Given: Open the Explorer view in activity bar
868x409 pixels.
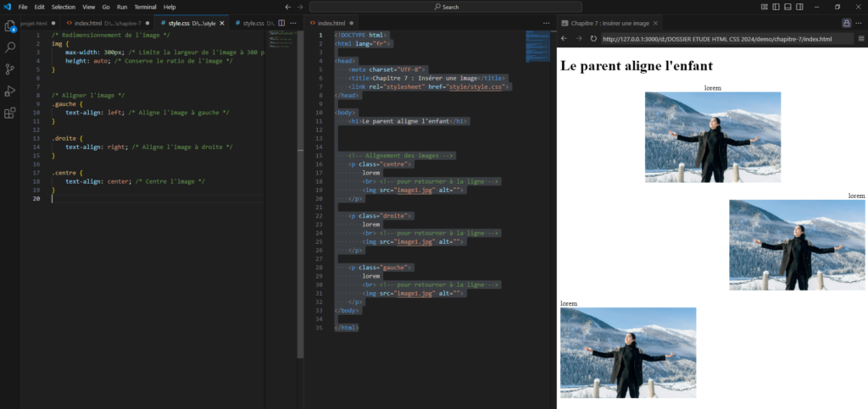Looking at the screenshot, I should (10, 25).
